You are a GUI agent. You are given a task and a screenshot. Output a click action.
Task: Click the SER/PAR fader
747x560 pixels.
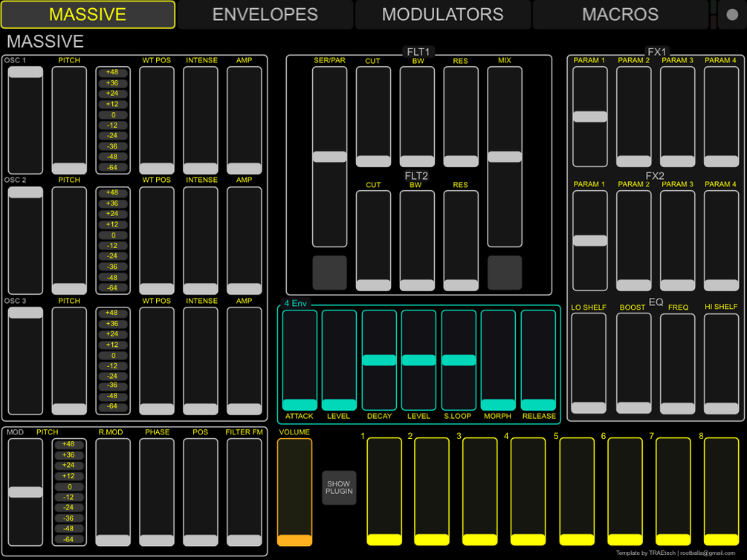pos(329,157)
